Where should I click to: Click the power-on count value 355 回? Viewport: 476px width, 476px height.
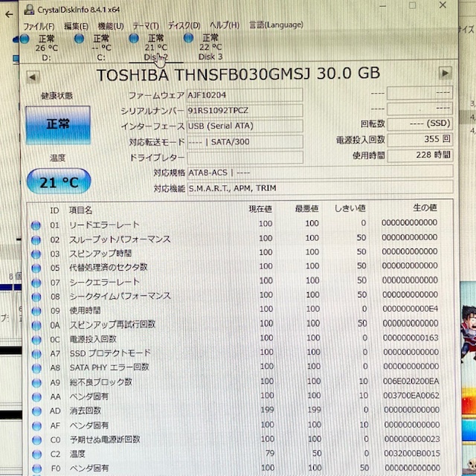(x=419, y=139)
